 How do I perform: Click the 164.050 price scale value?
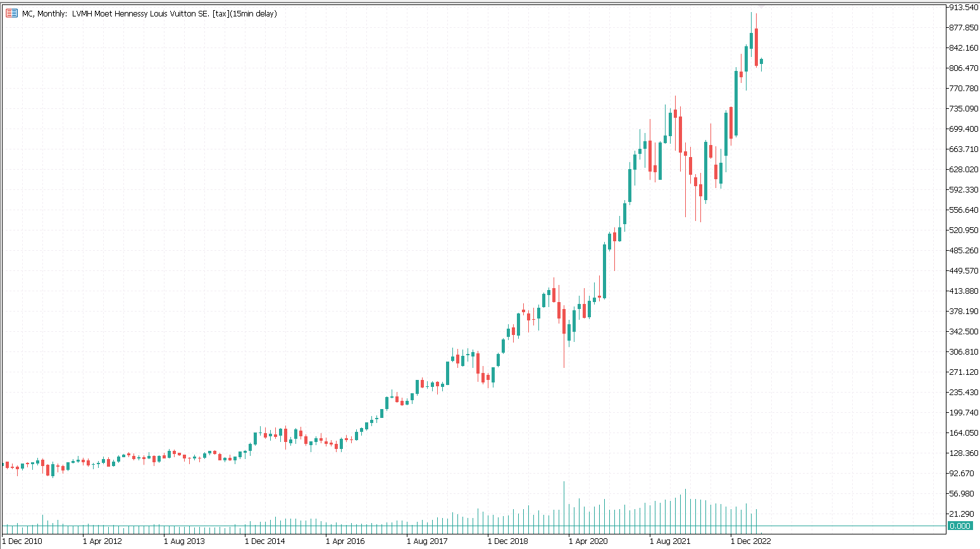tap(964, 432)
